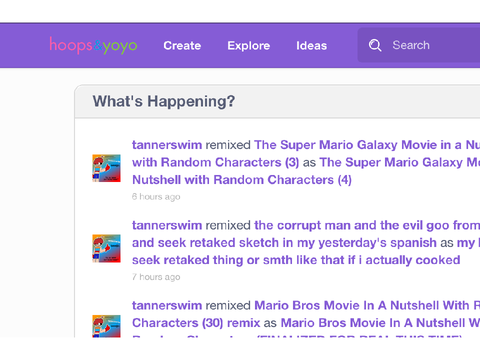
Task: Open the Ideas menu item
Action: (311, 45)
